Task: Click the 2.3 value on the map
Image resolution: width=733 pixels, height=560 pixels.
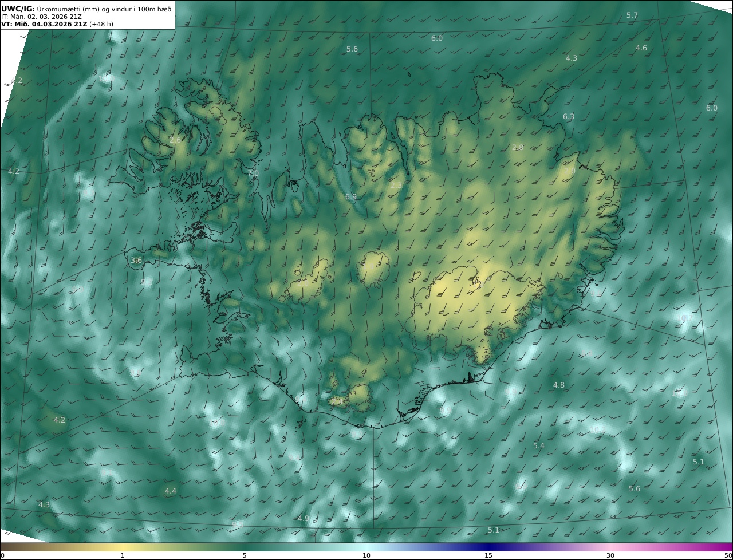Action: click(x=396, y=186)
